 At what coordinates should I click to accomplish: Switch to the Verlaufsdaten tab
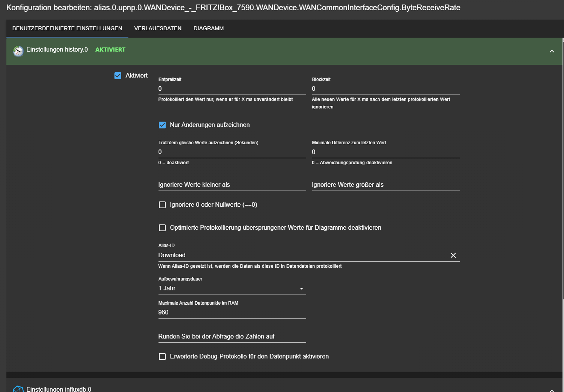158,28
